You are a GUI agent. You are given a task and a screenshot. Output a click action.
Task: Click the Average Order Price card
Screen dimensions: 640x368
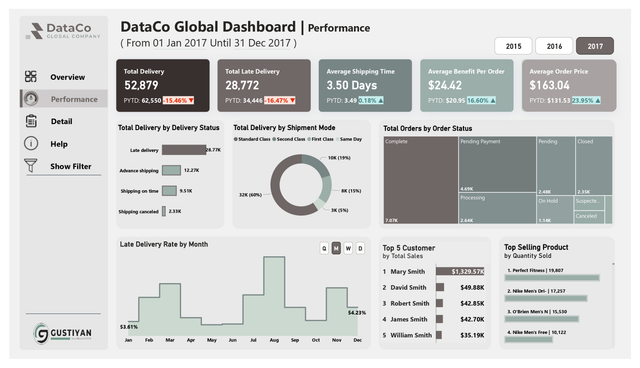569,85
